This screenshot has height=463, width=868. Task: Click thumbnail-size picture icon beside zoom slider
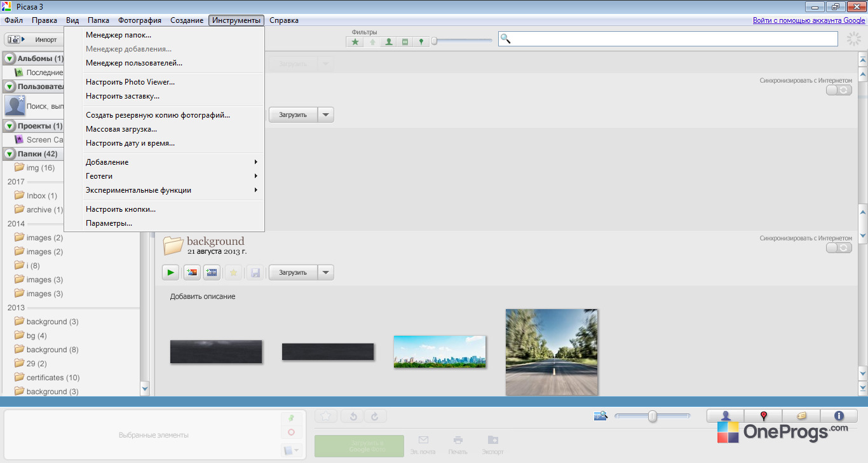pyautogui.click(x=600, y=416)
